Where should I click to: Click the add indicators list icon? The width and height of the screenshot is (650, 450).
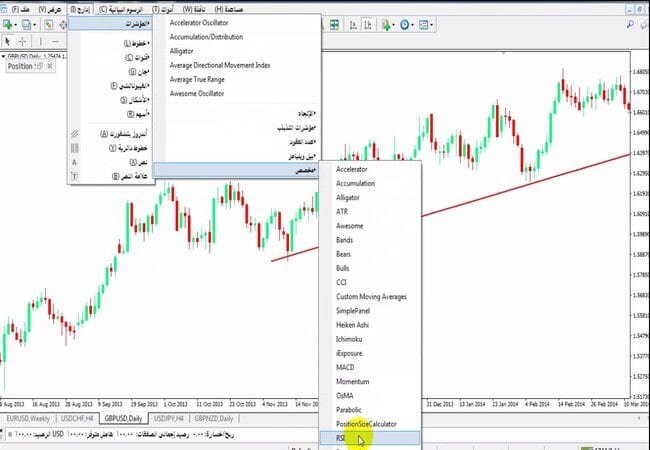pos(386,25)
